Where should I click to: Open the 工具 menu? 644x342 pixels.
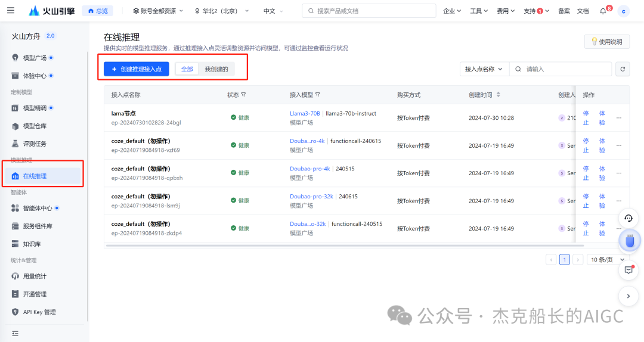pyautogui.click(x=479, y=11)
